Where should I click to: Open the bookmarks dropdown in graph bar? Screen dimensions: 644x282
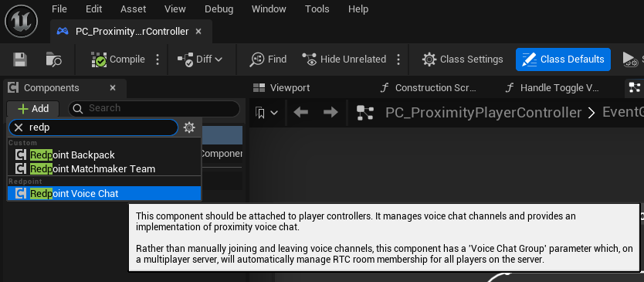266,113
